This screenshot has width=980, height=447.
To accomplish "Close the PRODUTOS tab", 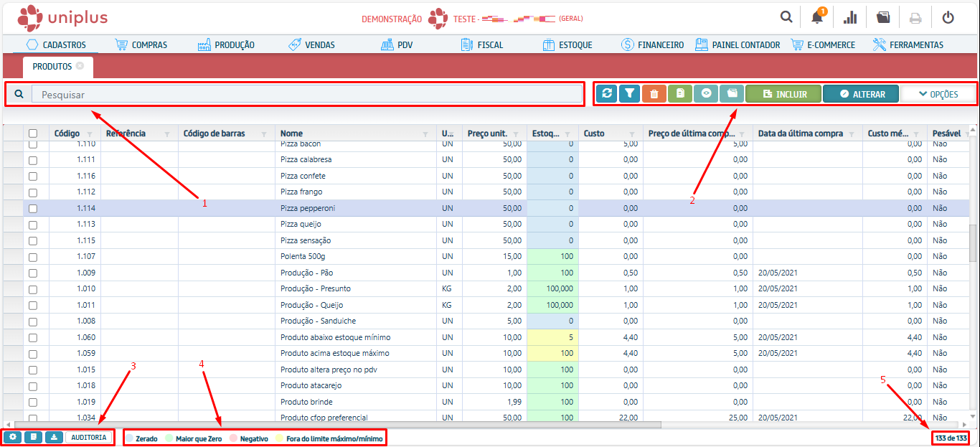I will pyautogui.click(x=80, y=66).
